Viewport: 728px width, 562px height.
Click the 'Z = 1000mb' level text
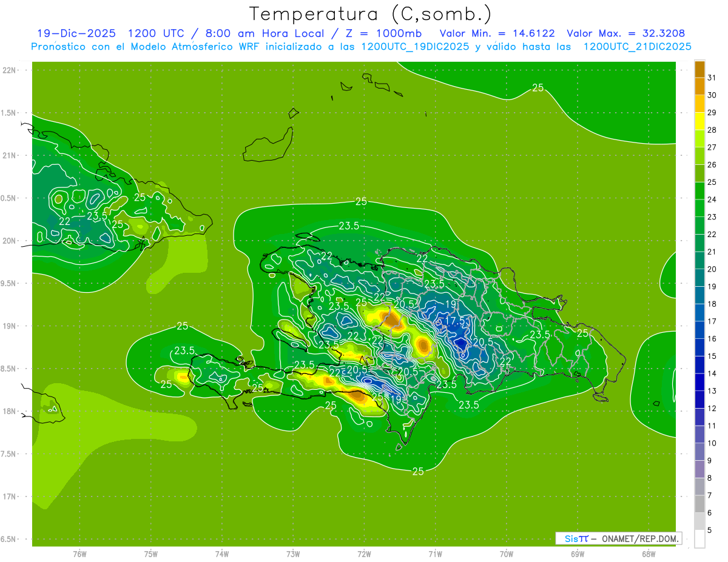(382, 33)
